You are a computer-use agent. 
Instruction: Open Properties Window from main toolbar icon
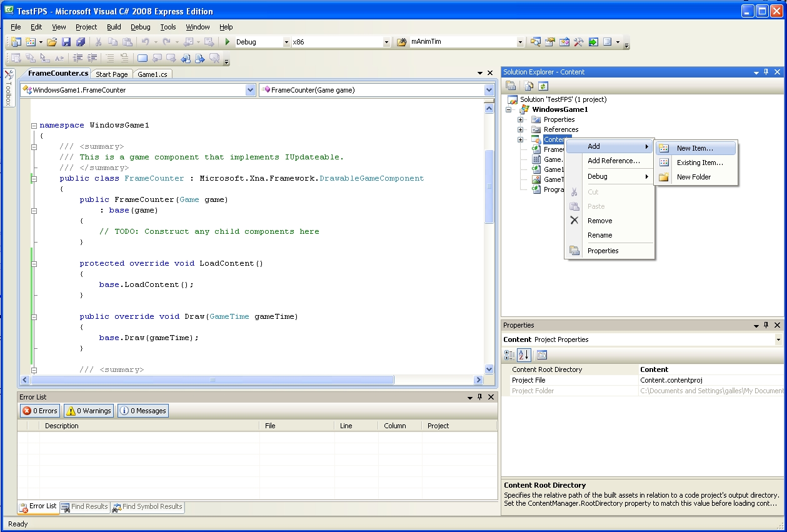550,42
